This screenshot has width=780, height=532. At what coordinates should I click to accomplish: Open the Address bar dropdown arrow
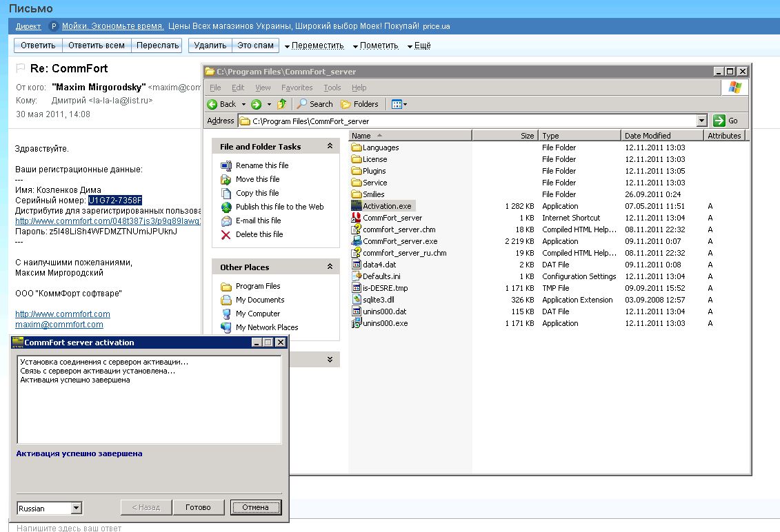701,121
